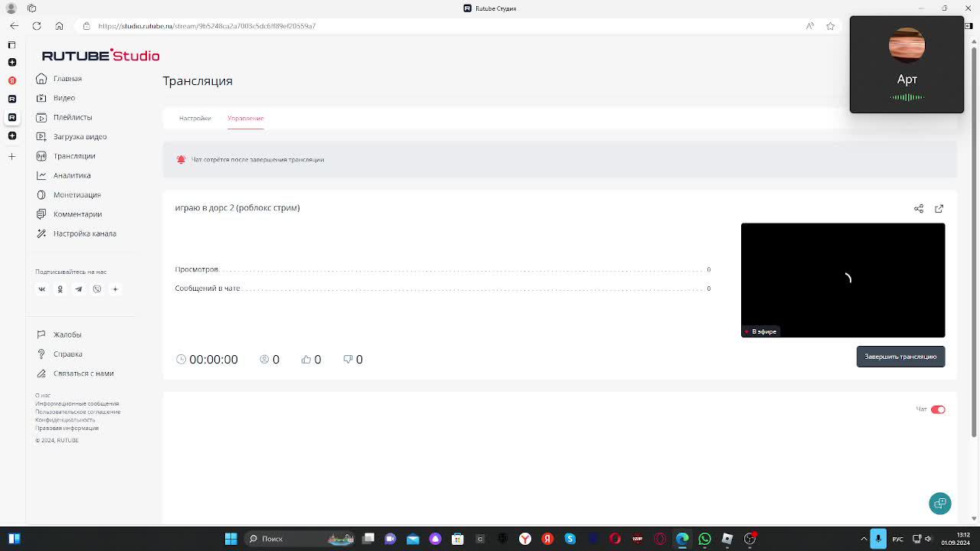Click the RUTUBE Studio logo
980x551 pixels.
point(100,55)
